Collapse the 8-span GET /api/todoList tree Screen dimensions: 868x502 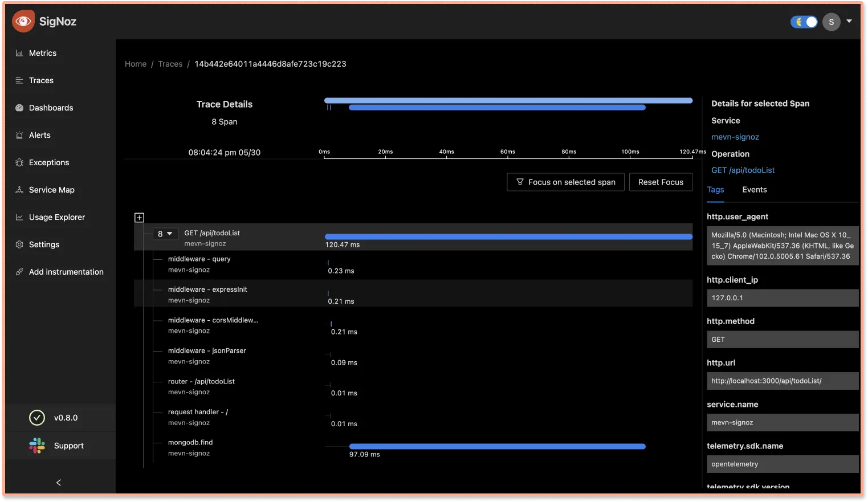(x=165, y=234)
